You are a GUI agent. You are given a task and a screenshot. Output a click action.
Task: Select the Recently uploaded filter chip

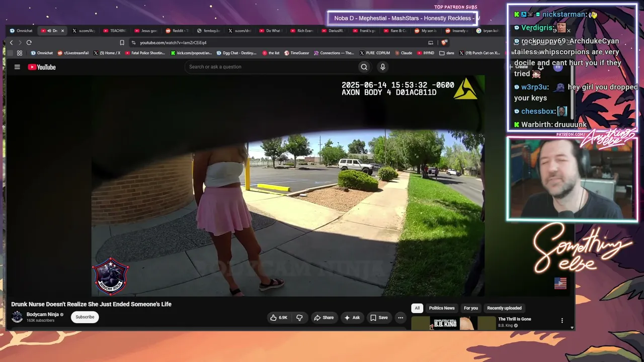(504, 308)
